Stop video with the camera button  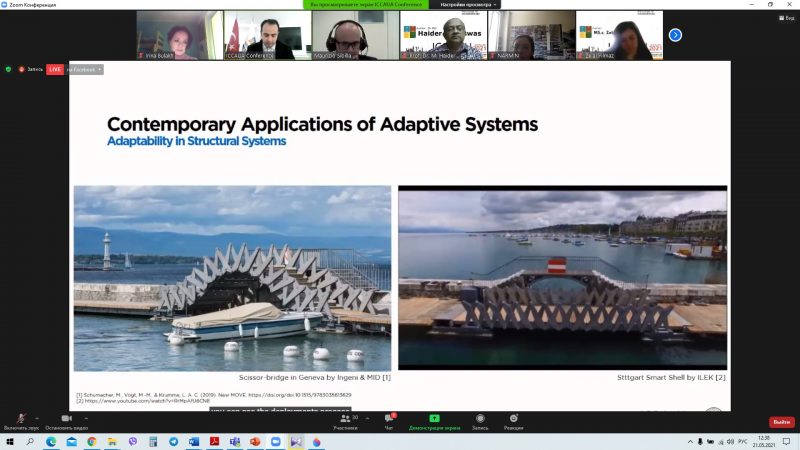click(66, 421)
